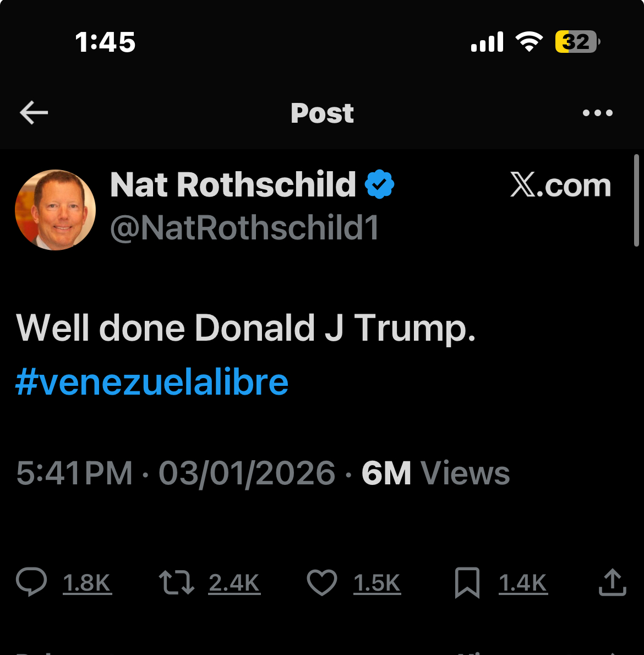644x655 pixels.
Task: Open the 1.8K replies count
Action: pos(87,583)
